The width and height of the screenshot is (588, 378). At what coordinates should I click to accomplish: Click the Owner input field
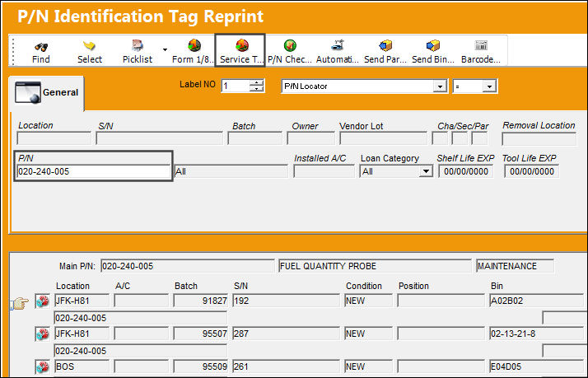click(310, 138)
